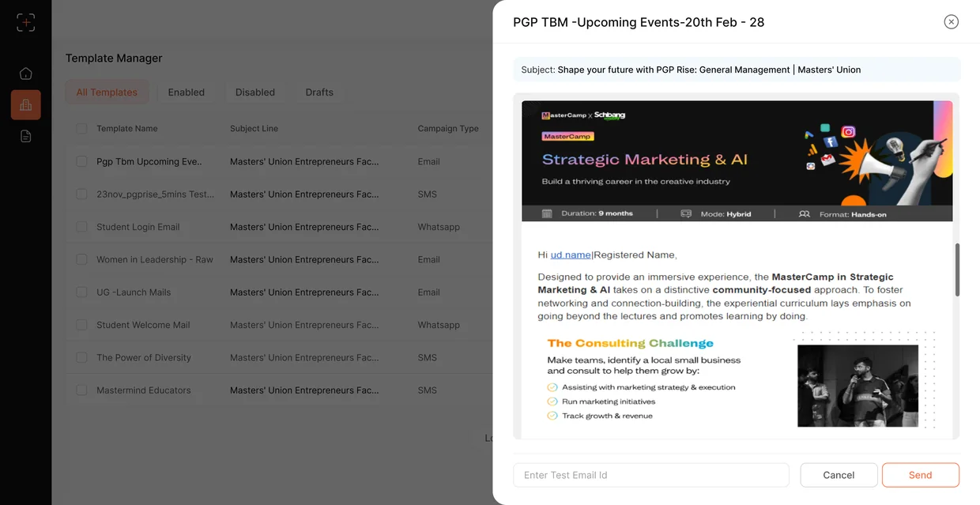The height and width of the screenshot is (505, 980).
Task: Check the The Power of Diversity checkbox
Action: pos(81,357)
